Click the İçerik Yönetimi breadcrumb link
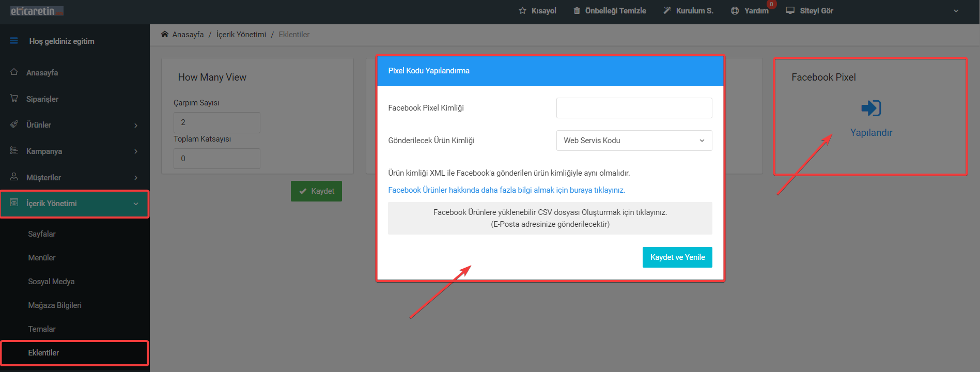Image resolution: width=980 pixels, height=372 pixels. [241, 35]
